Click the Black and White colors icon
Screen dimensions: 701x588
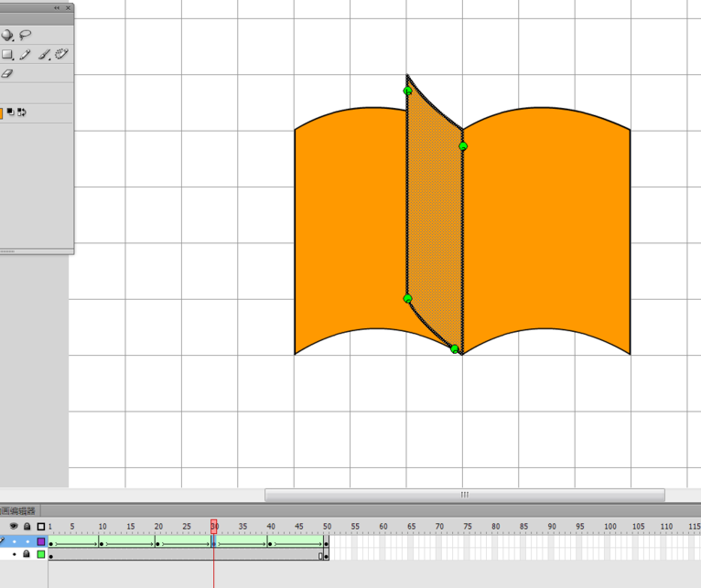point(11,112)
